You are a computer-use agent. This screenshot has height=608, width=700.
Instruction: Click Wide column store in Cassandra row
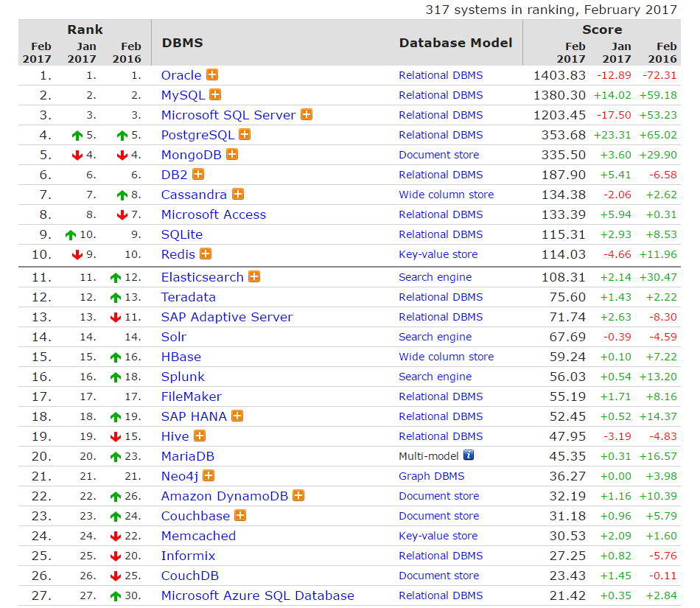coord(447,195)
